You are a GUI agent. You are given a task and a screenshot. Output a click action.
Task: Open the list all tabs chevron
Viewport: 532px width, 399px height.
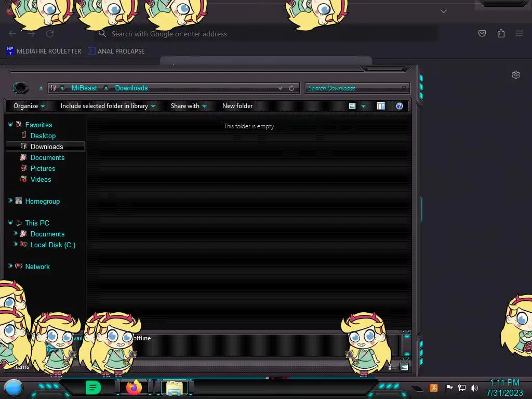(444, 11)
